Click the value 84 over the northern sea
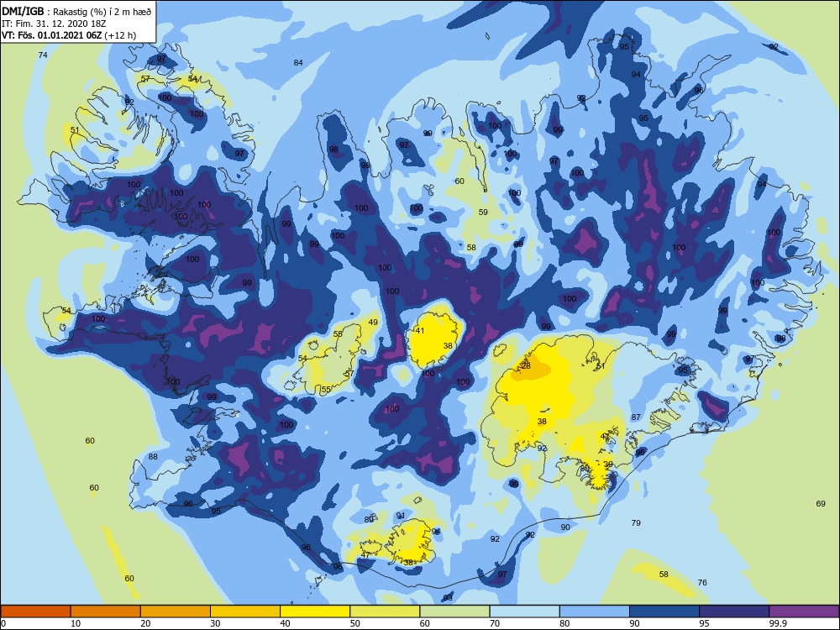 pyautogui.click(x=298, y=63)
